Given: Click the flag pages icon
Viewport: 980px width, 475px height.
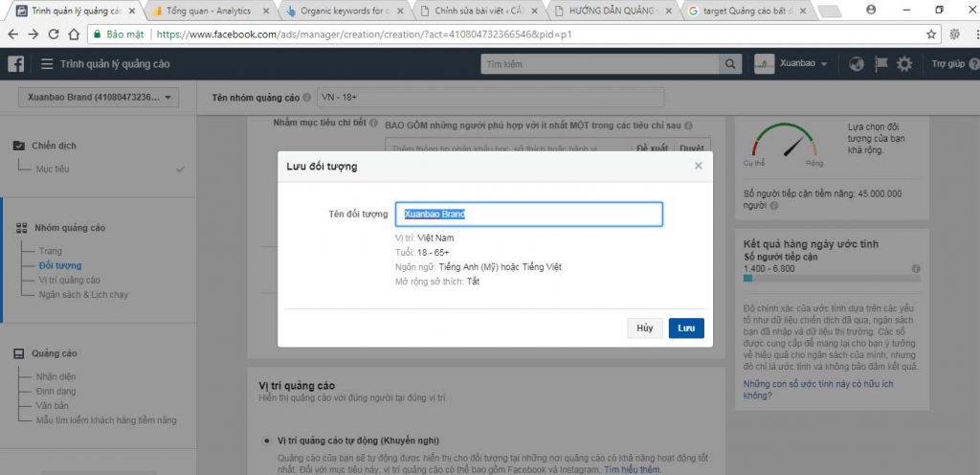Looking at the screenshot, I should coord(880,64).
